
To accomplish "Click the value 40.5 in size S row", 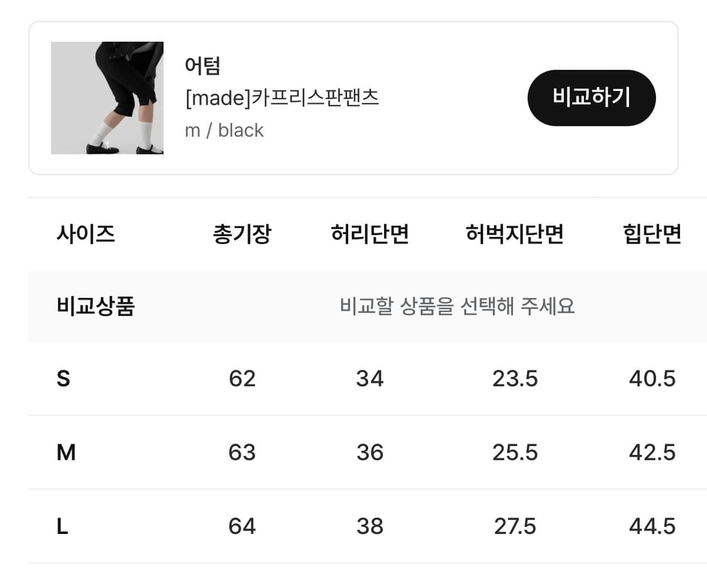I will [652, 379].
